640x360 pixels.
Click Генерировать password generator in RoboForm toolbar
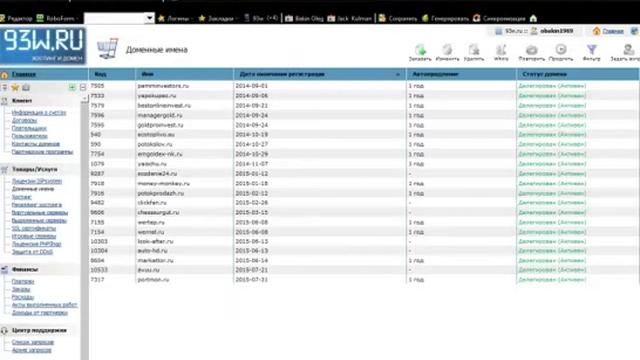[445, 18]
